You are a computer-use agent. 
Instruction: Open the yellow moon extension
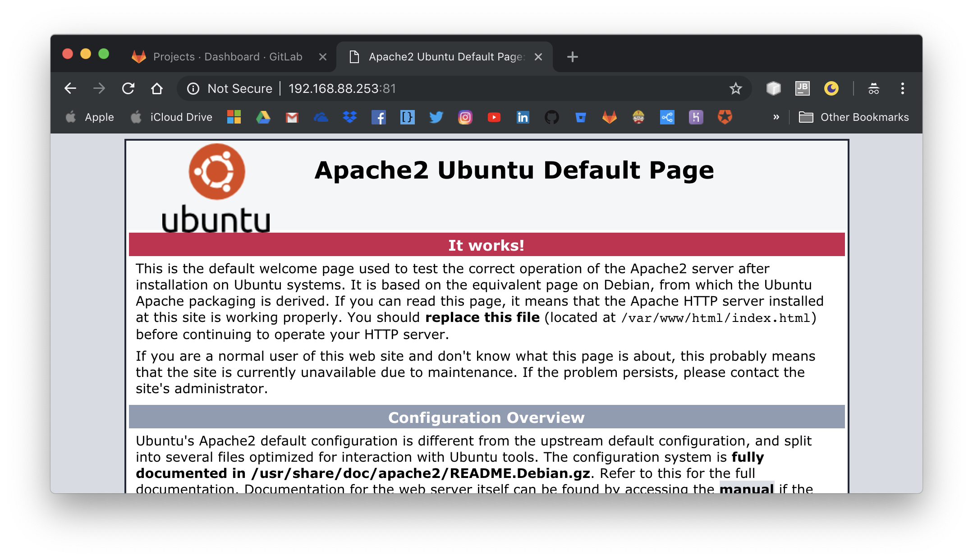point(831,88)
